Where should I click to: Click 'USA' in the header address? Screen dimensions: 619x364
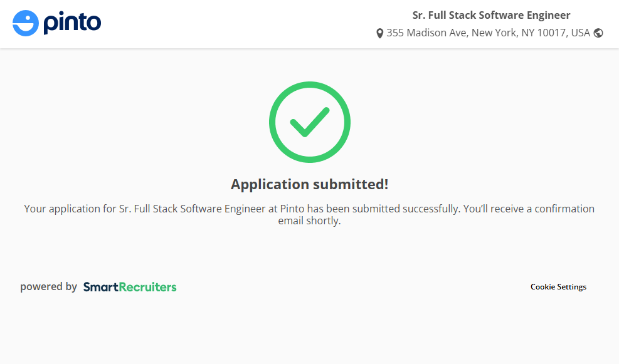(580, 33)
